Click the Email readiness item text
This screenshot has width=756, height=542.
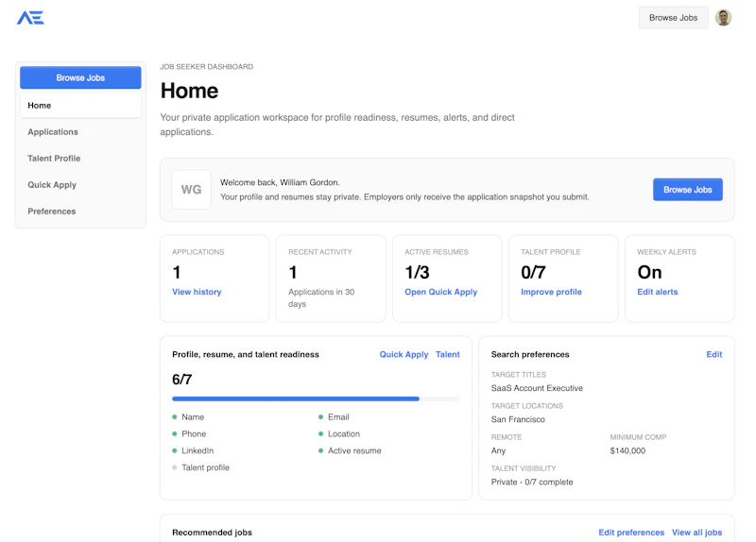pos(338,417)
